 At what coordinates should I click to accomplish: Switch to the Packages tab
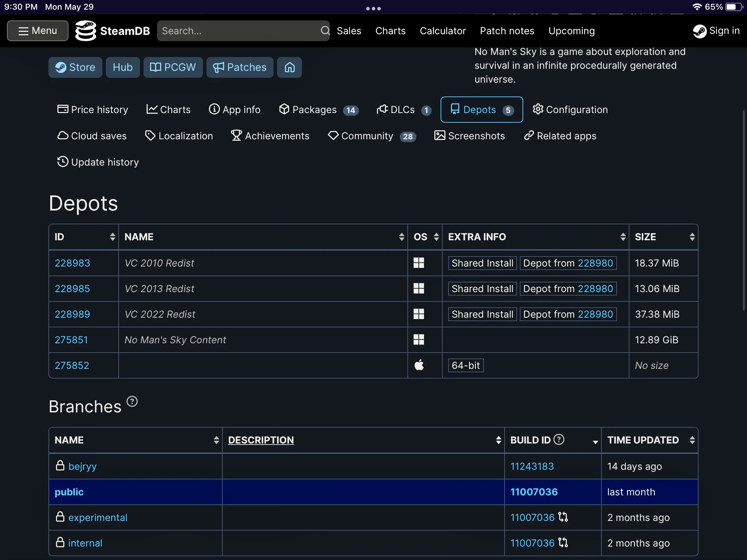(x=319, y=110)
